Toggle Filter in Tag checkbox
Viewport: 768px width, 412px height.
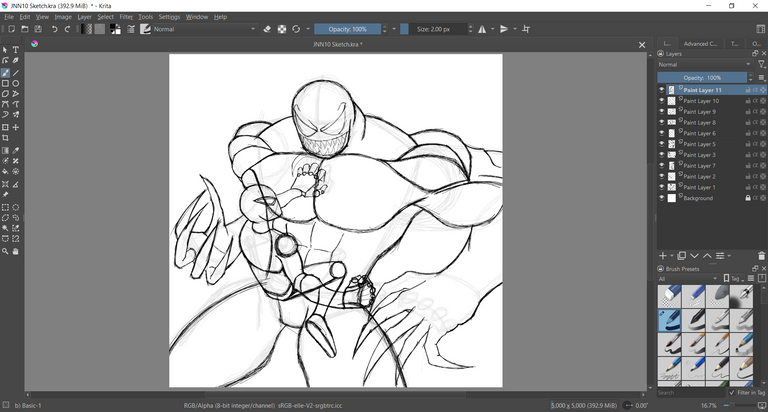(x=732, y=392)
